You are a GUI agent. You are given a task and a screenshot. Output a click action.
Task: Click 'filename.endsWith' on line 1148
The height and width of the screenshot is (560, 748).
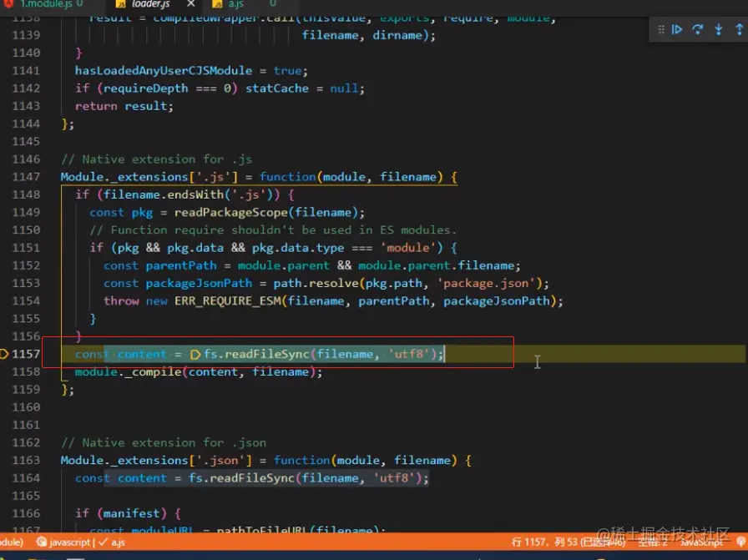click(x=163, y=194)
